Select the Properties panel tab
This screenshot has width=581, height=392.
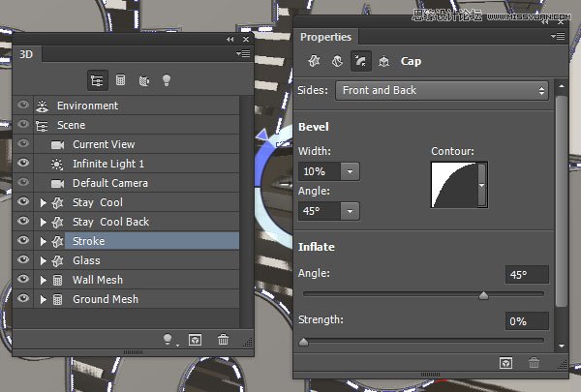[325, 37]
